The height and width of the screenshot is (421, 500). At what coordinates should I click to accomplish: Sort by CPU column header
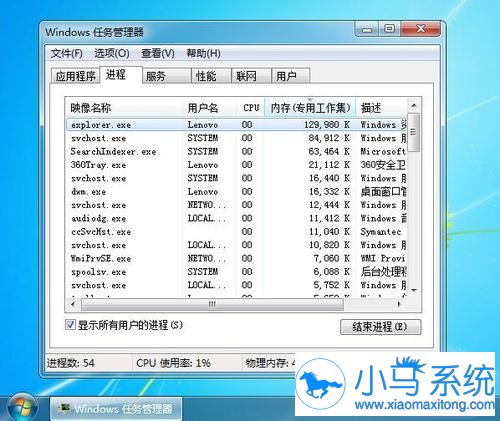coord(251,108)
